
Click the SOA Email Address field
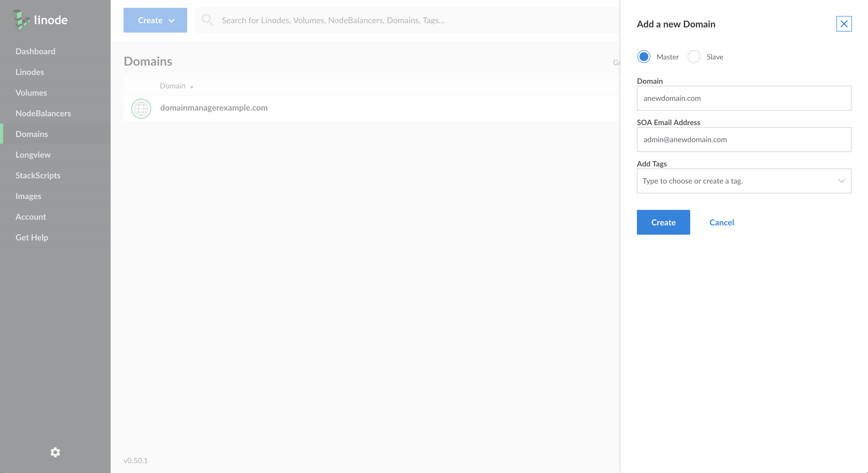pyautogui.click(x=744, y=140)
